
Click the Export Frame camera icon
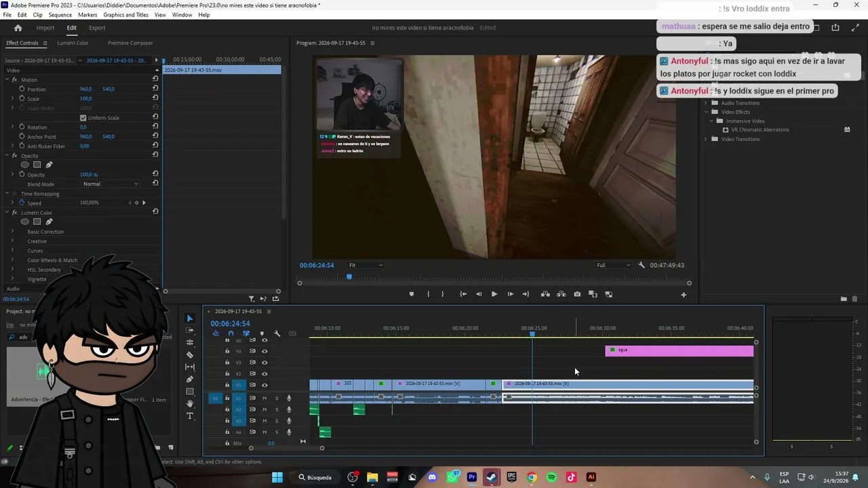(577, 294)
